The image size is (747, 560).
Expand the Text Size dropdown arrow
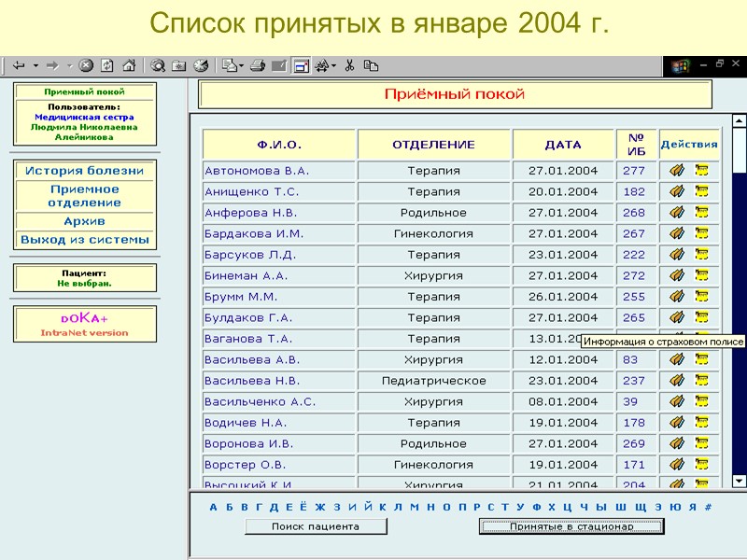[x=334, y=65]
